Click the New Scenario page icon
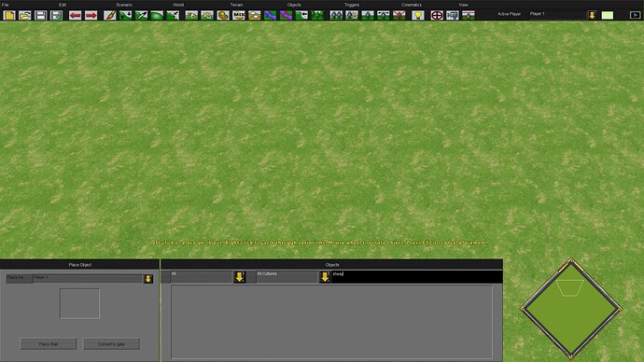The height and width of the screenshot is (362, 644). [9, 16]
